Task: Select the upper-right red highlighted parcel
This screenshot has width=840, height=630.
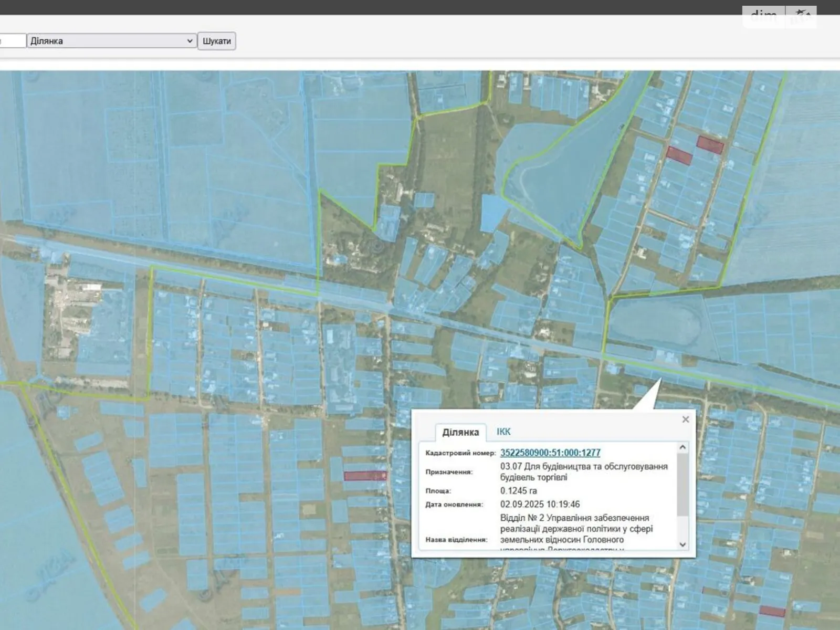Action: point(710,144)
